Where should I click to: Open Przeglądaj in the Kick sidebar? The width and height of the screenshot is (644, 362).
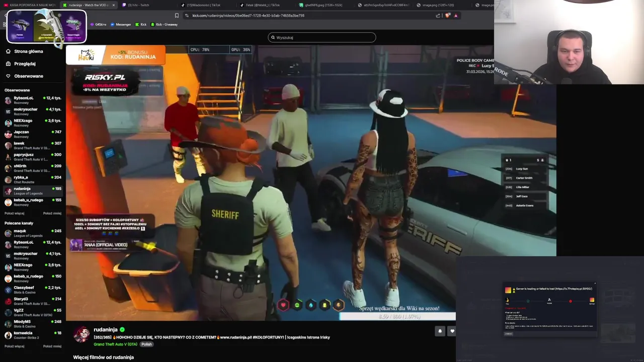(x=25, y=64)
